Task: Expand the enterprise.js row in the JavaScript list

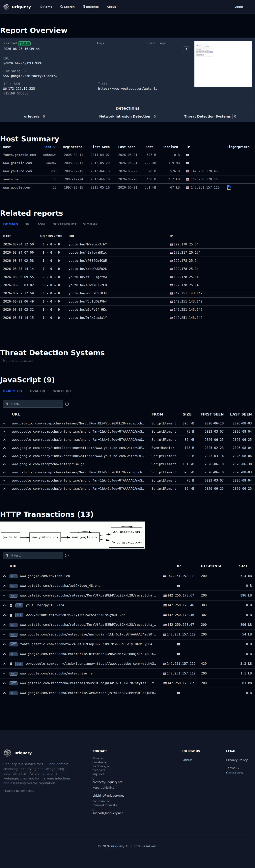Action: pyautogui.click(x=4, y=464)
